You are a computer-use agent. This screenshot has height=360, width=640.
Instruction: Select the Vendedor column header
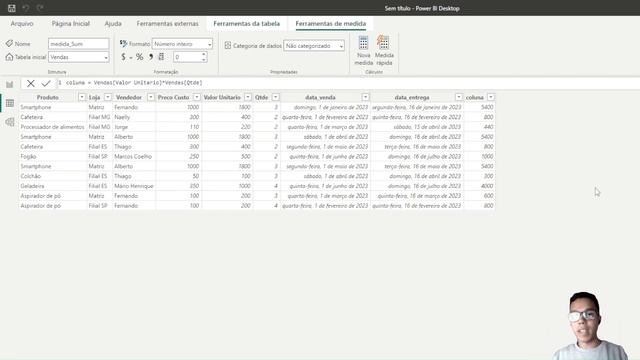(x=129, y=98)
